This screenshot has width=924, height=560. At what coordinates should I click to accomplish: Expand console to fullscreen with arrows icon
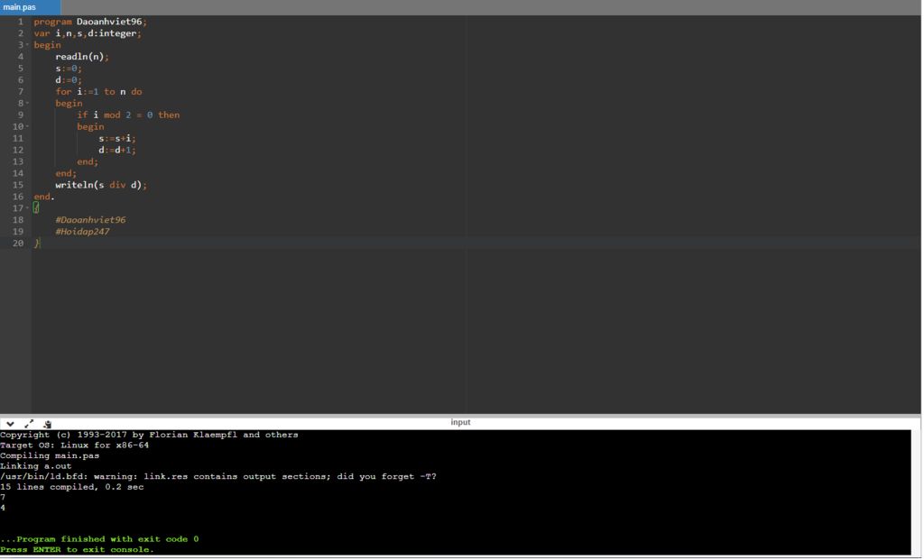pyautogui.click(x=29, y=424)
